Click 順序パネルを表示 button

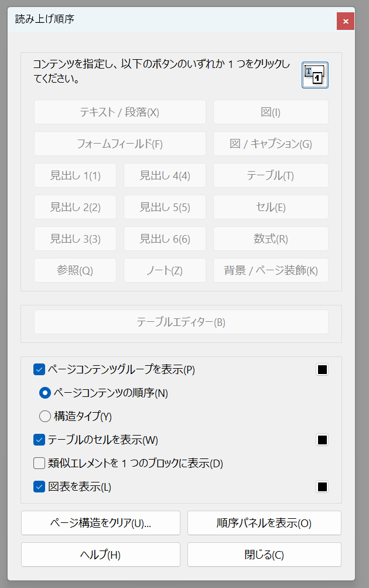[264, 523]
